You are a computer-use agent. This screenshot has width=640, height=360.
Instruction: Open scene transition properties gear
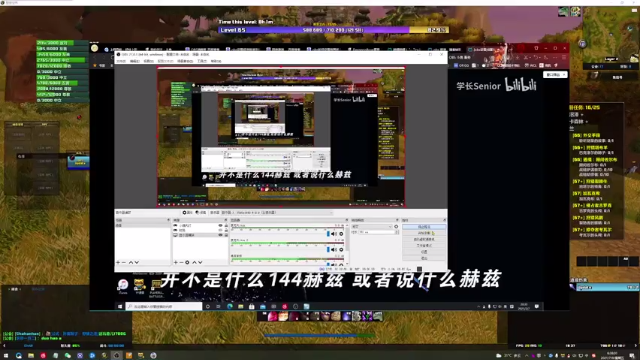(396, 227)
